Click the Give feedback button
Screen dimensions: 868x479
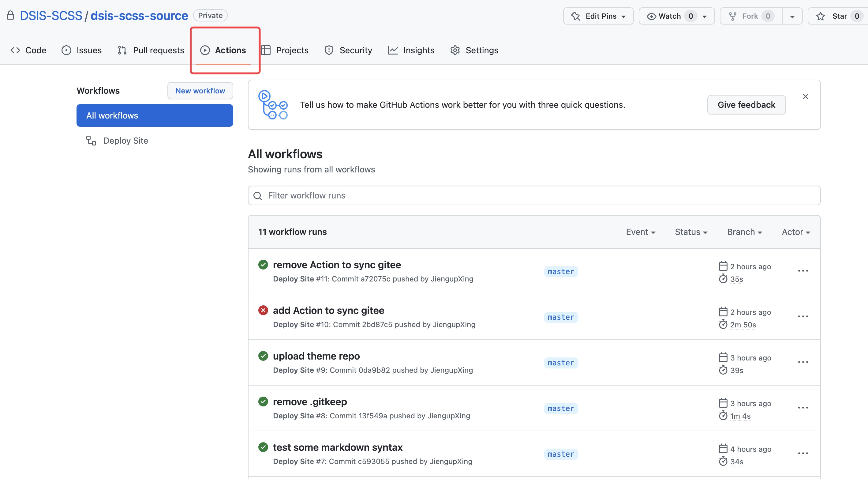click(746, 105)
